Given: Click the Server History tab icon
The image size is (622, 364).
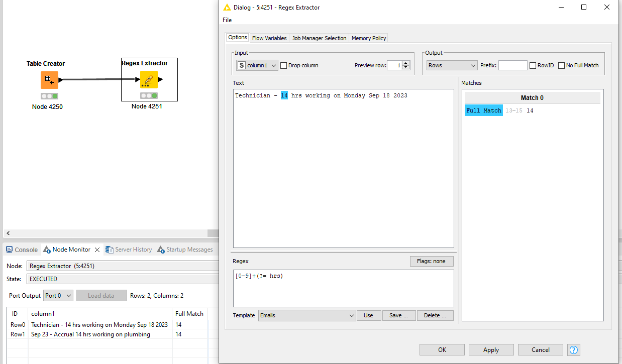Looking at the screenshot, I should coord(110,250).
